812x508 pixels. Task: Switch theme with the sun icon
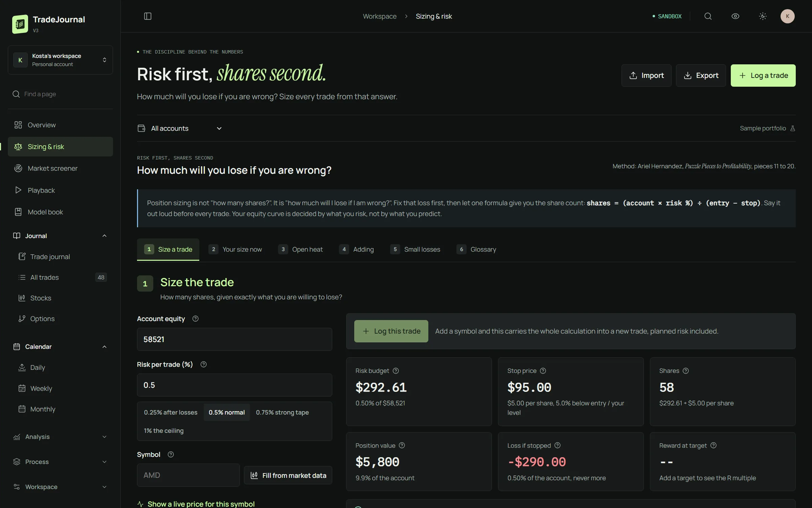point(763,16)
